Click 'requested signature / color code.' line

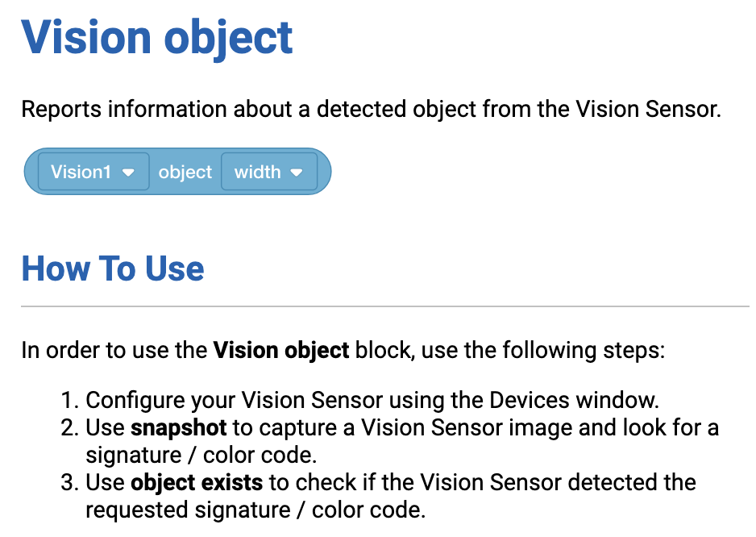pyautogui.click(x=256, y=510)
